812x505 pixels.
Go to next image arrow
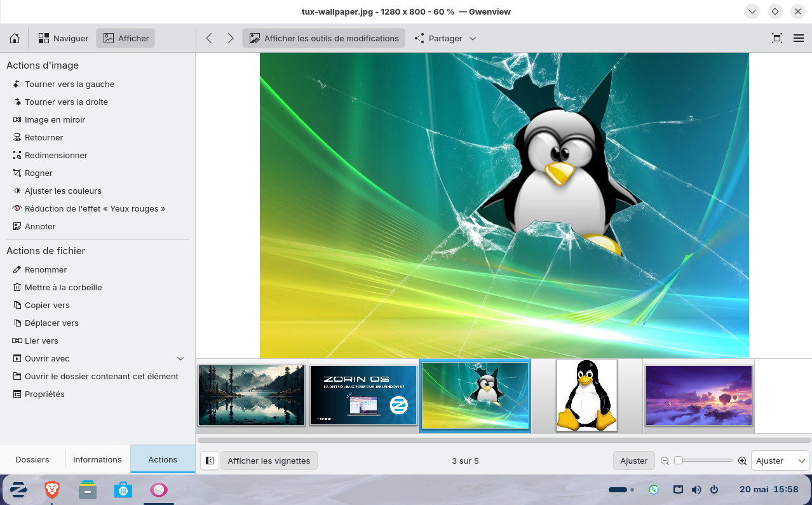click(231, 38)
